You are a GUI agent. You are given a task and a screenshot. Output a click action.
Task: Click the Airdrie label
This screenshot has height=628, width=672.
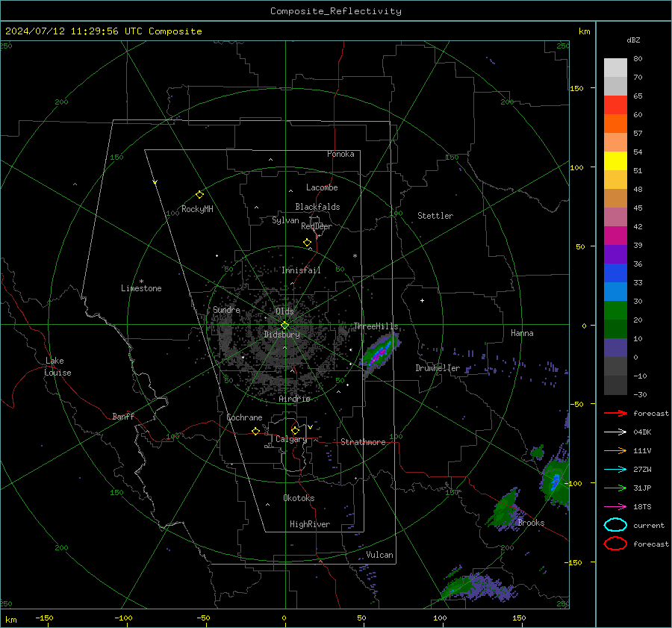pos(294,399)
